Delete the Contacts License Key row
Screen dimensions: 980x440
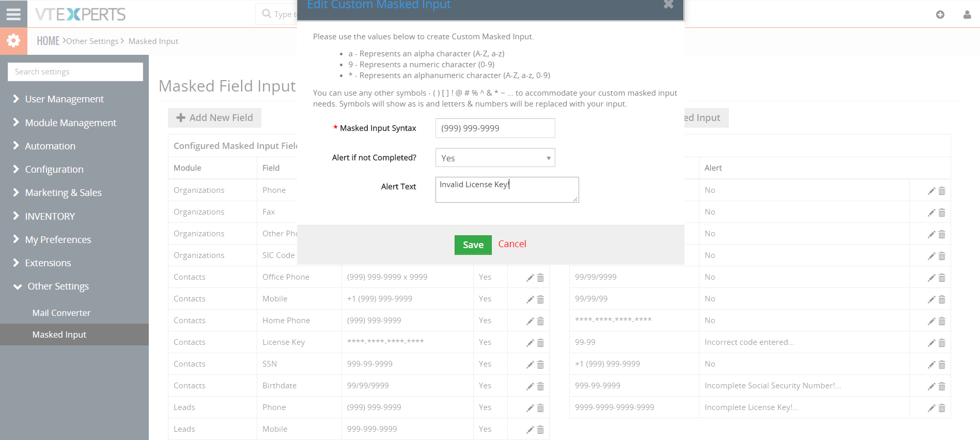tap(540, 343)
